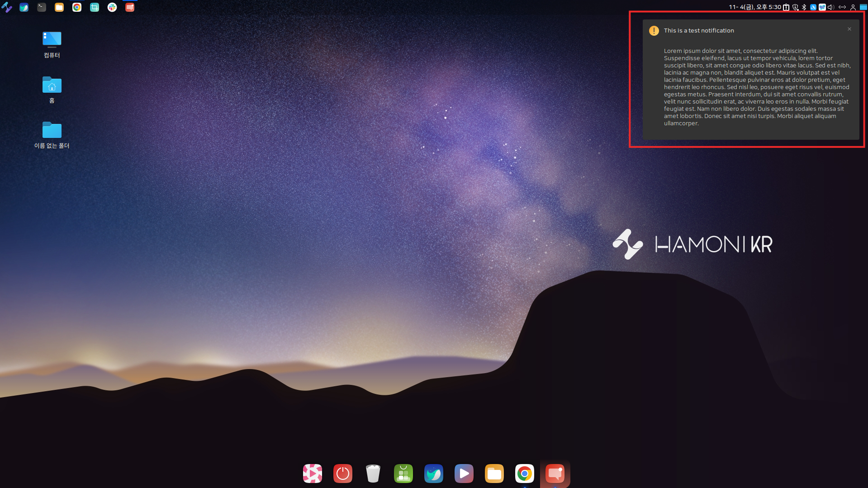Open the Hamonikr start menu logo
The width and height of the screenshot is (868, 488).
(x=7, y=7)
